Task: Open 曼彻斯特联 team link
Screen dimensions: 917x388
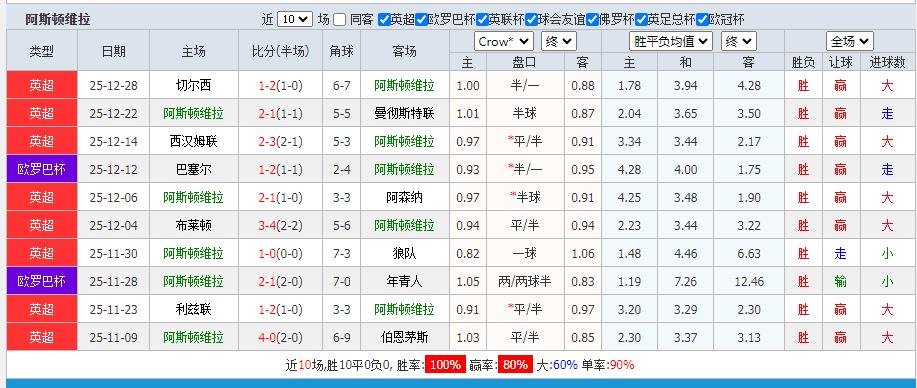Action: 405,114
